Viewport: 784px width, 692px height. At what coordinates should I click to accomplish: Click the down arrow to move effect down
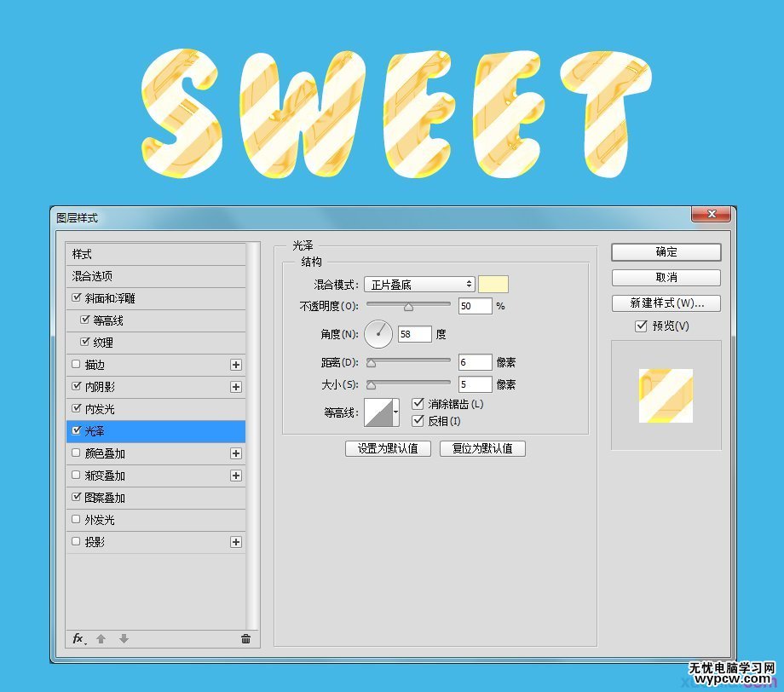[x=122, y=638]
